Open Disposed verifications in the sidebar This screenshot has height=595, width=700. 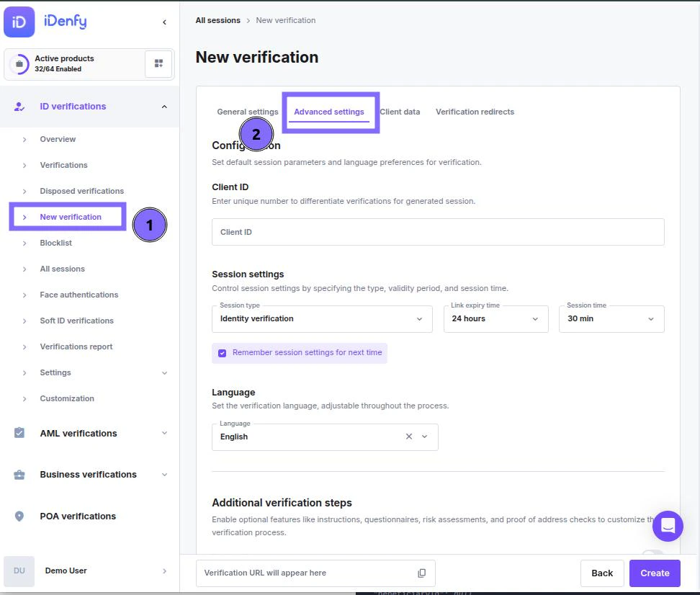pos(81,191)
